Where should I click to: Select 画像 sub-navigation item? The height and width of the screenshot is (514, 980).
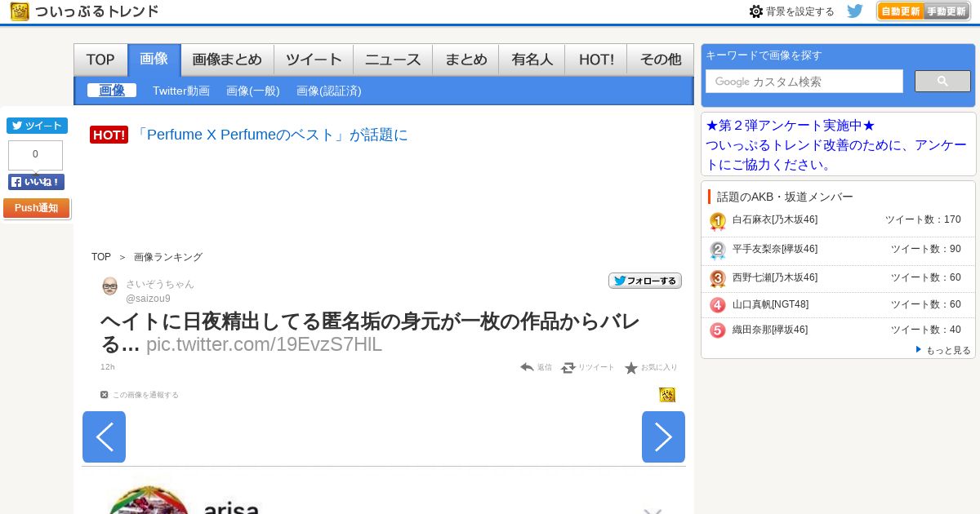click(112, 91)
